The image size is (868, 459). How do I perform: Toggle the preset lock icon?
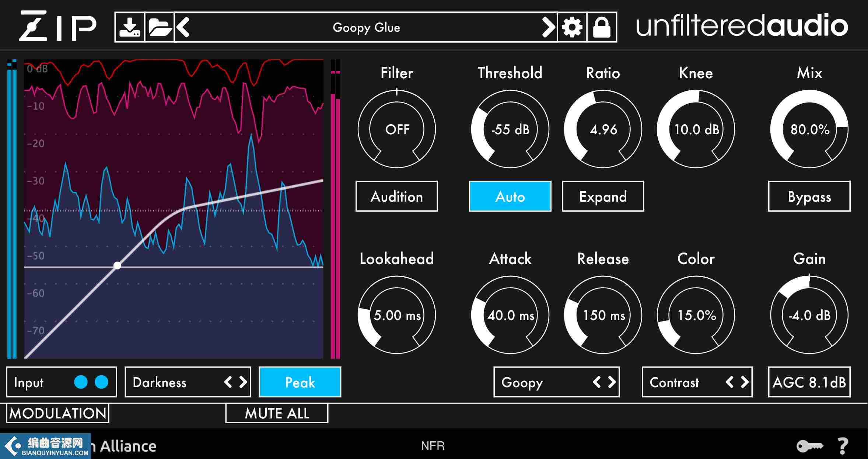coord(602,27)
